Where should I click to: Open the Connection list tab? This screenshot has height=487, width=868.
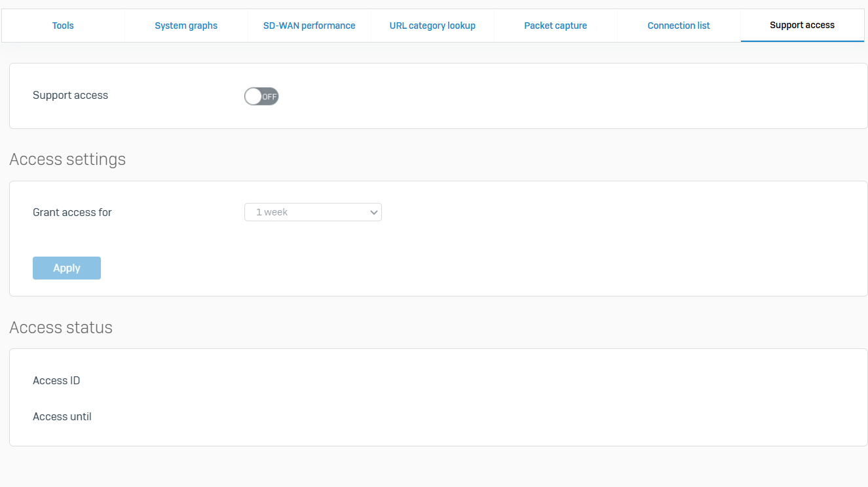[679, 26]
